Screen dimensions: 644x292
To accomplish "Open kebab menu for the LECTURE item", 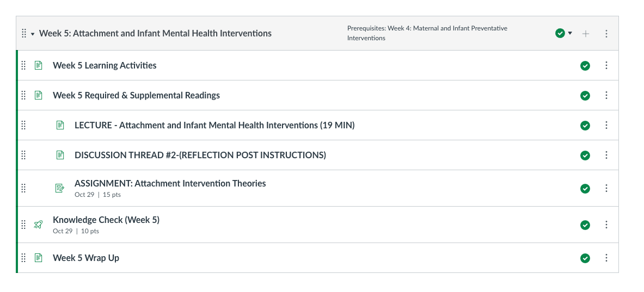I will (x=606, y=125).
